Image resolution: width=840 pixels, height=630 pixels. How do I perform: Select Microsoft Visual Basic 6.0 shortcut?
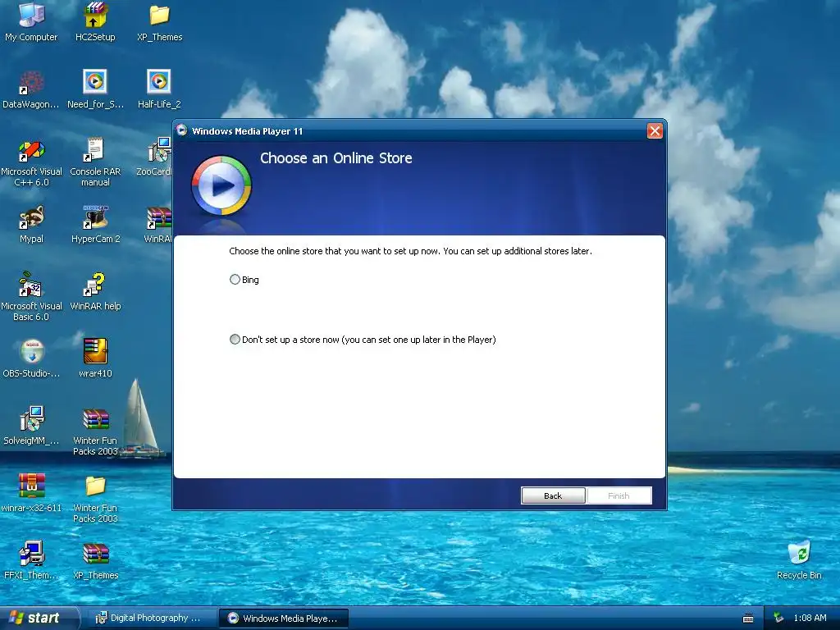pyautogui.click(x=31, y=295)
